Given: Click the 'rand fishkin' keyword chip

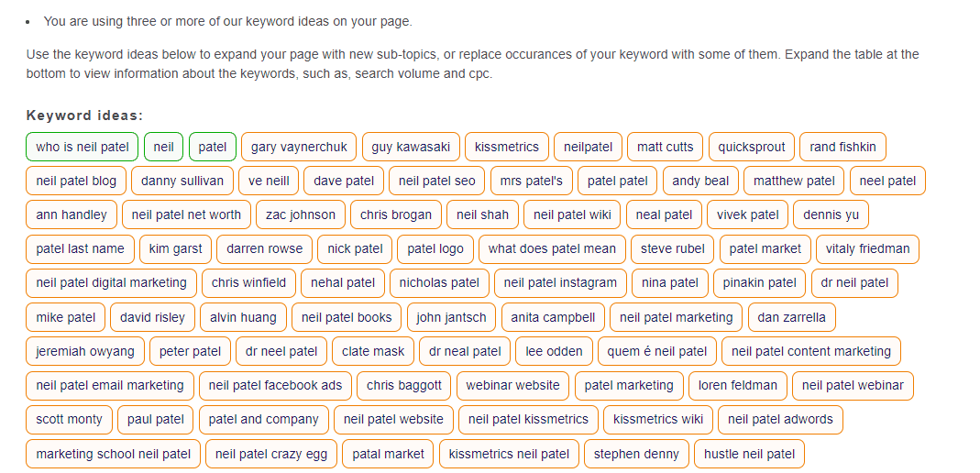Looking at the screenshot, I should coord(842,147).
